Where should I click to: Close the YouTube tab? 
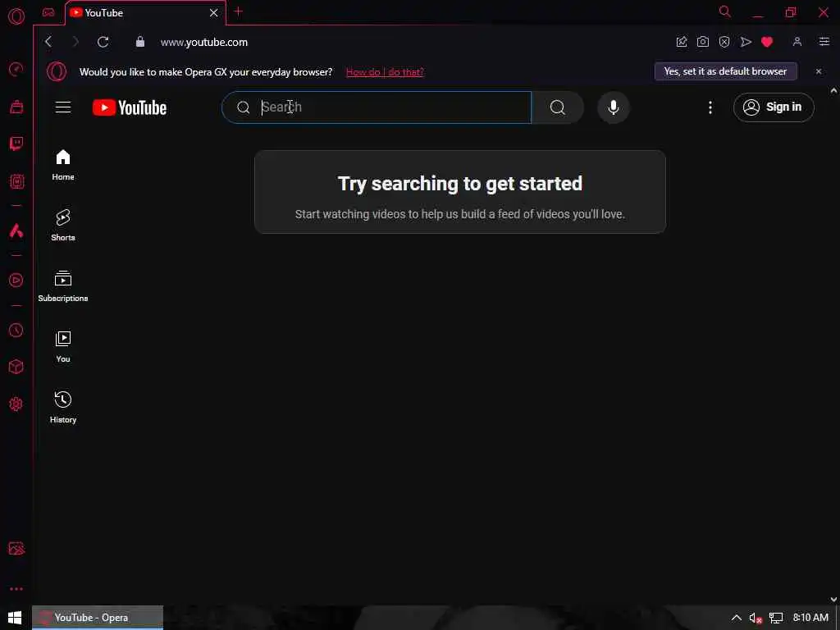[214, 13]
